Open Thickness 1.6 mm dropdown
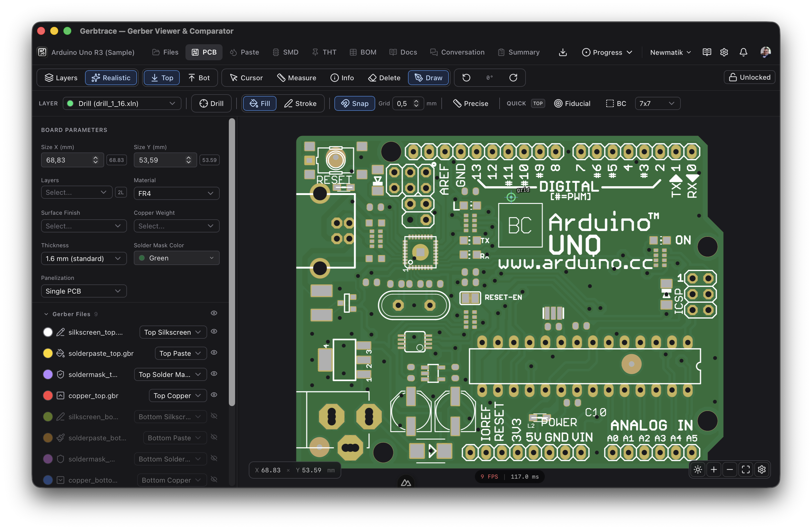Viewport: 812px width, 530px height. [84, 258]
